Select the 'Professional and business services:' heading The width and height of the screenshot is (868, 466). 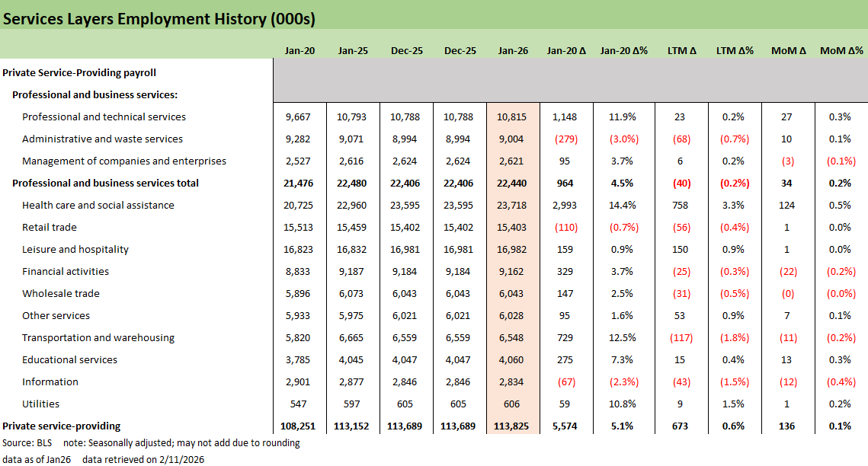click(94, 94)
